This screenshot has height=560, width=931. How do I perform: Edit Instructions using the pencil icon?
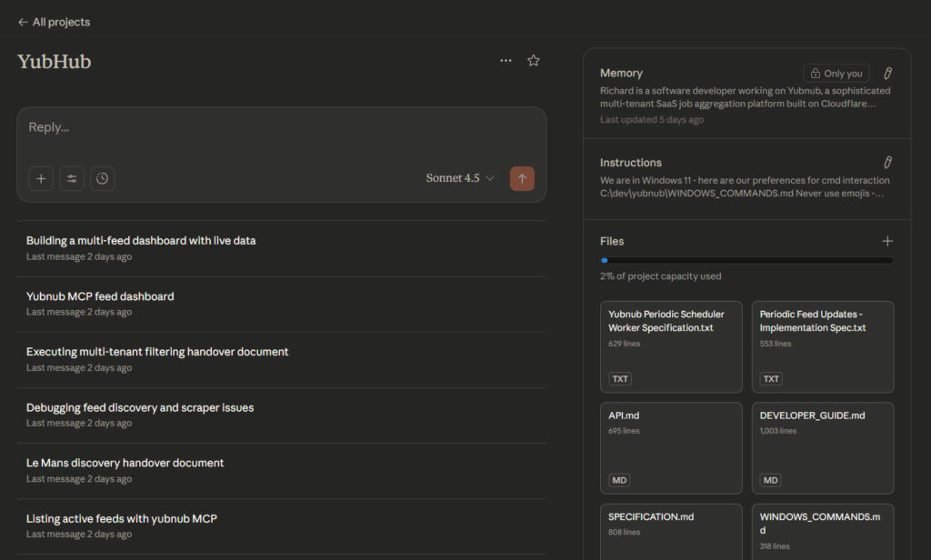[x=887, y=162]
